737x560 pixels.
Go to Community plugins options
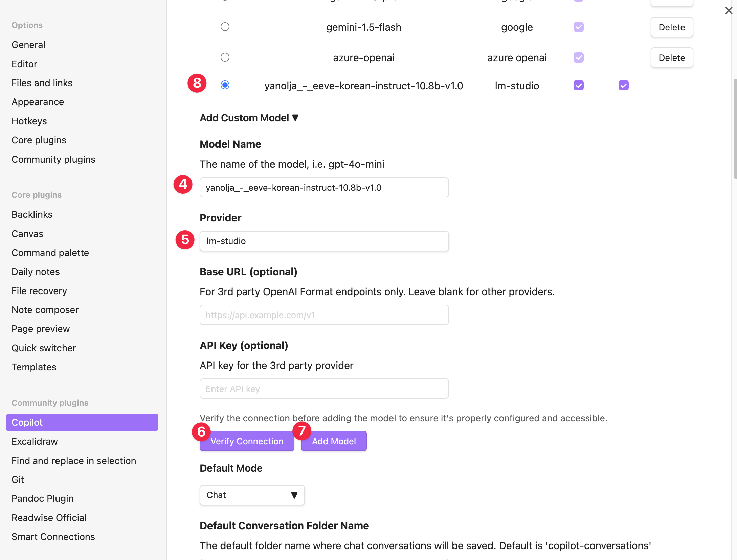click(x=53, y=159)
